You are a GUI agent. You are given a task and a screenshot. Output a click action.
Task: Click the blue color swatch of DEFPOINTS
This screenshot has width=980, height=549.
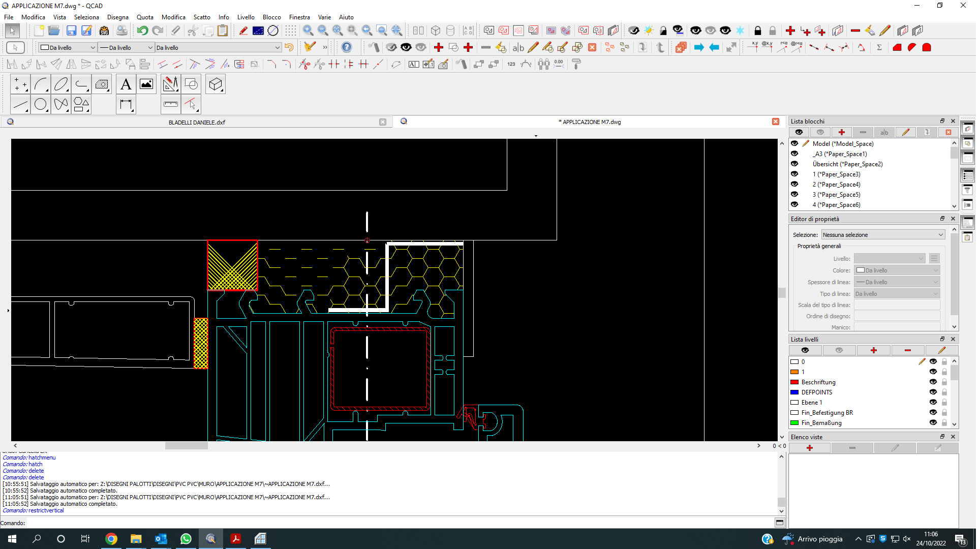(x=794, y=392)
